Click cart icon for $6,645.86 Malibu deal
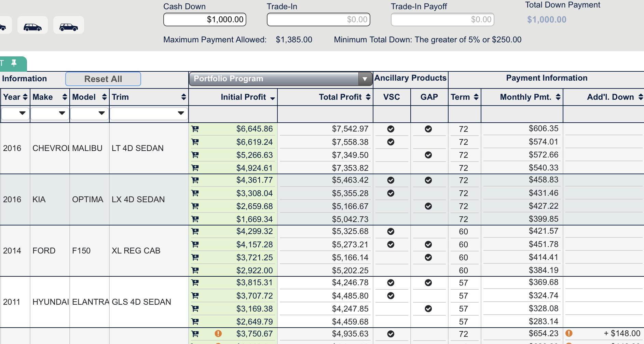 (x=195, y=129)
